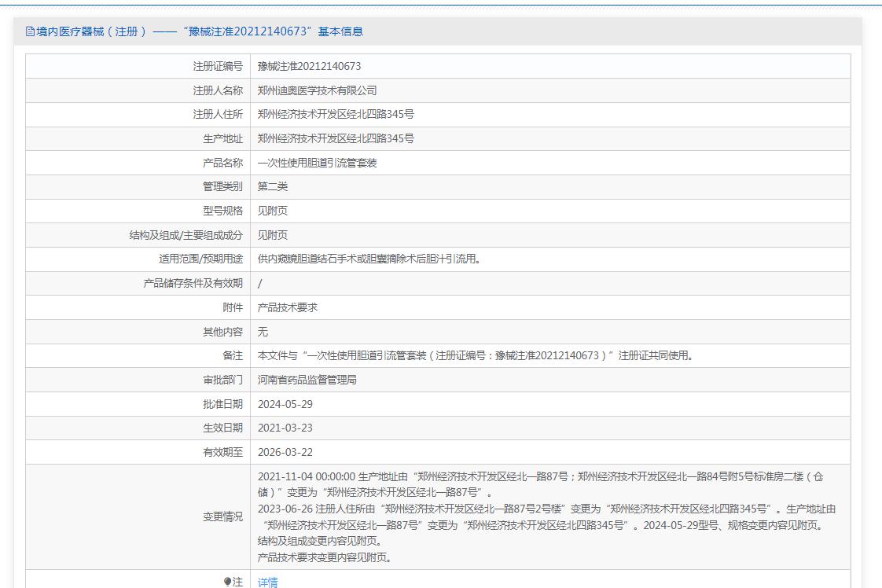
Task: Select the approval date 2024-05-29
Action: 285,404
